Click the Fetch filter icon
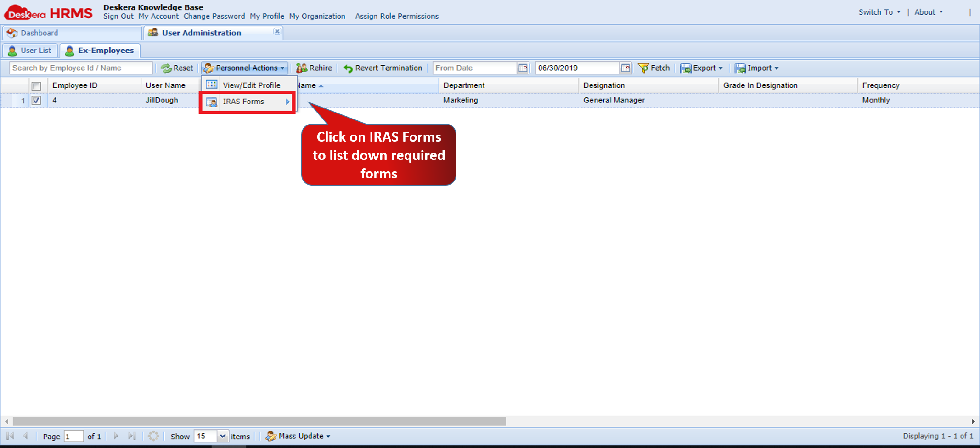 [643, 68]
